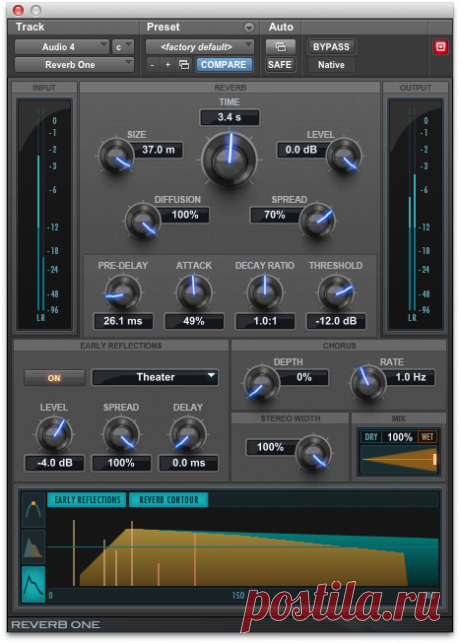Click the DRY label in mix panel

[x=371, y=437]
